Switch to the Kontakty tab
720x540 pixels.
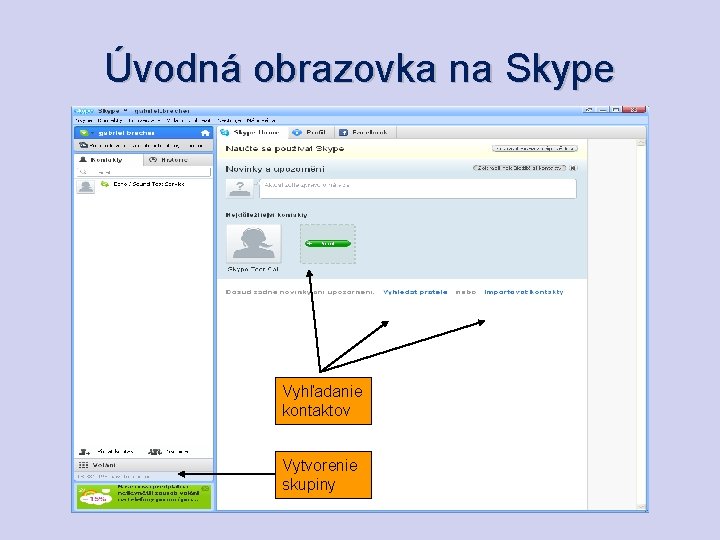pyautogui.click(x=109, y=160)
